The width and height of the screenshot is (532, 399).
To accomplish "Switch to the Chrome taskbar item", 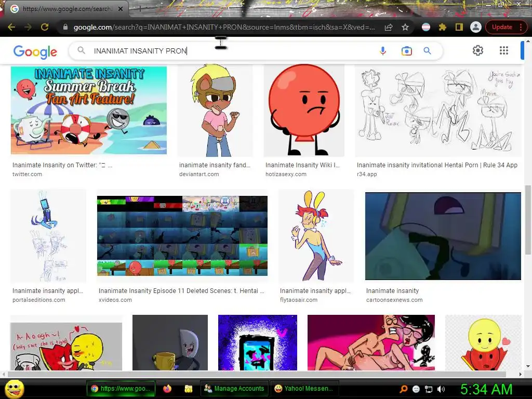I will pyautogui.click(x=121, y=389).
